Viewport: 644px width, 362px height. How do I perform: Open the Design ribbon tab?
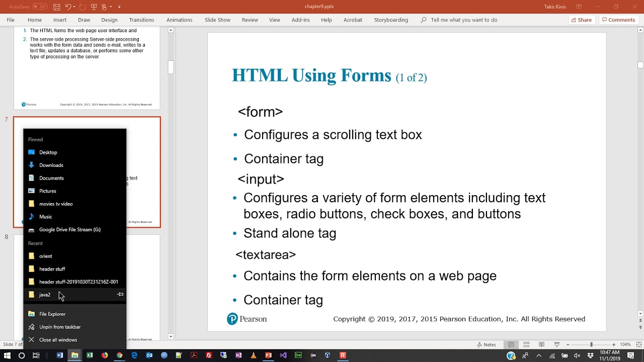(x=109, y=20)
